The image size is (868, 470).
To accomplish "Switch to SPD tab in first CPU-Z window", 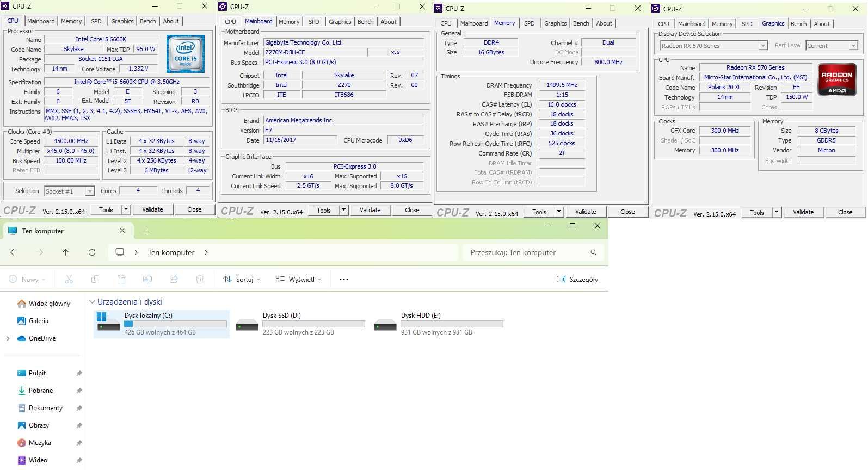I will [96, 21].
